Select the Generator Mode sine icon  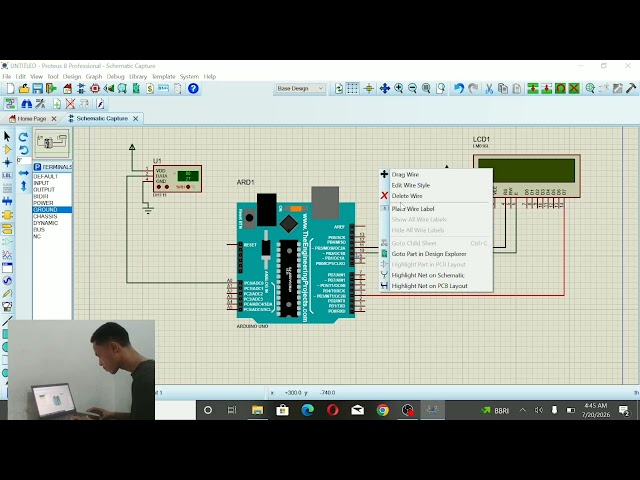click(7, 281)
